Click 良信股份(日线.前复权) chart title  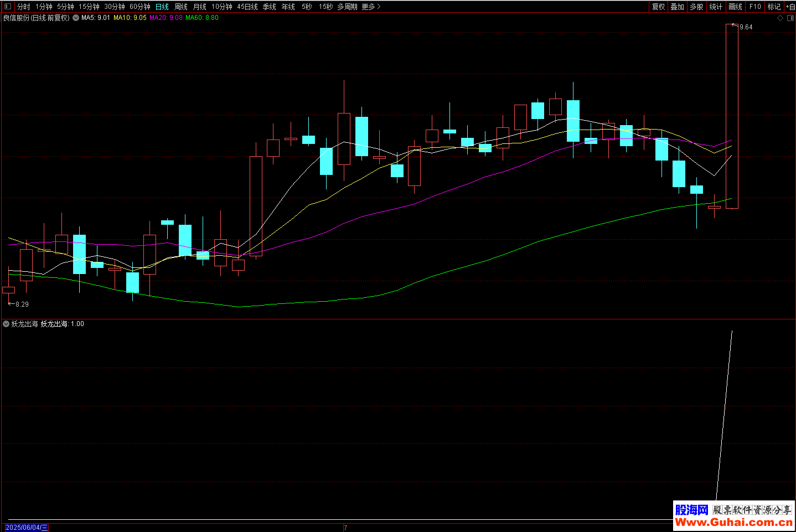click(x=37, y=18)
